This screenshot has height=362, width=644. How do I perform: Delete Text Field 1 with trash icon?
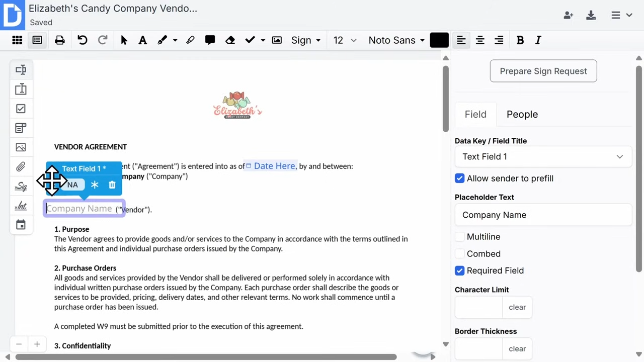point(112,185)
